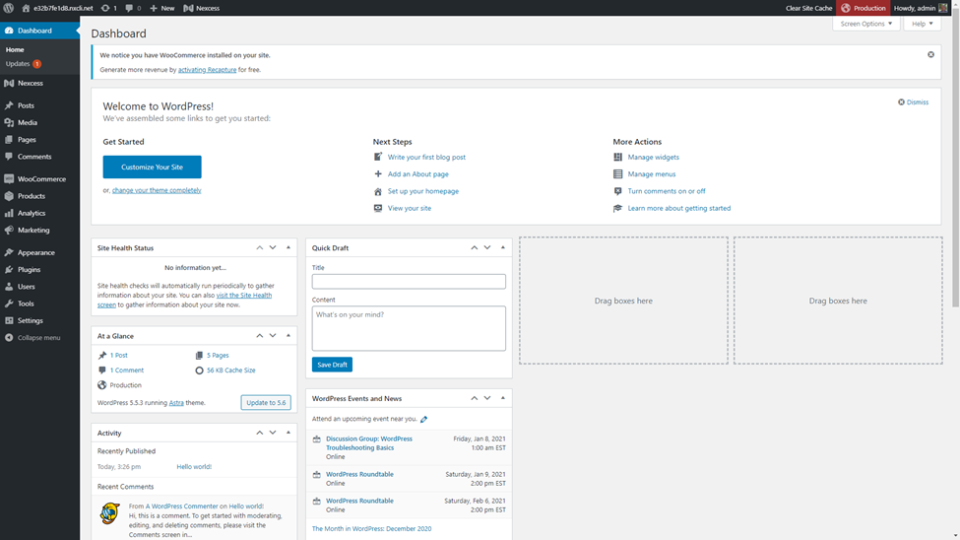
Task: Click the Plugins plug icon
Action: point(9,269)
